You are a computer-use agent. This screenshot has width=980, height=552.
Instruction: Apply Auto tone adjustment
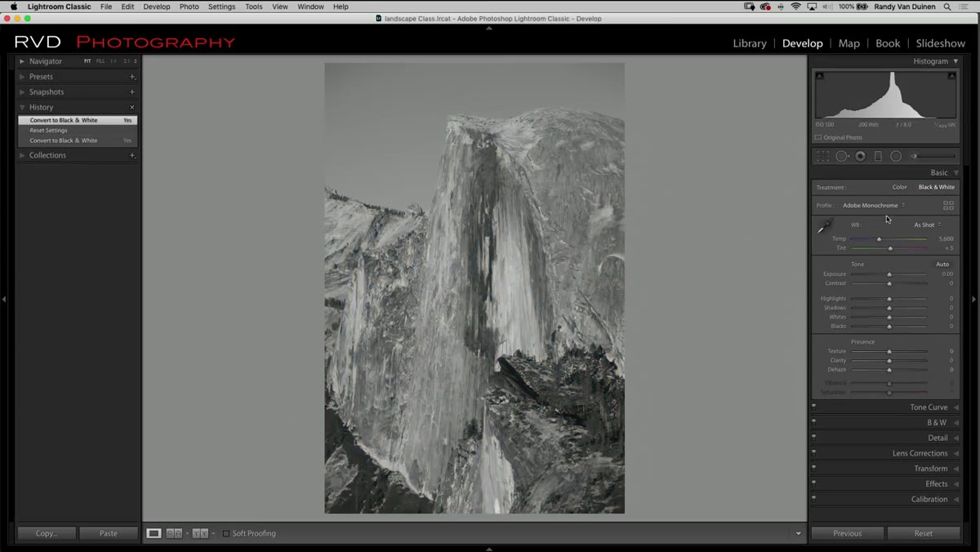(942, 265)
